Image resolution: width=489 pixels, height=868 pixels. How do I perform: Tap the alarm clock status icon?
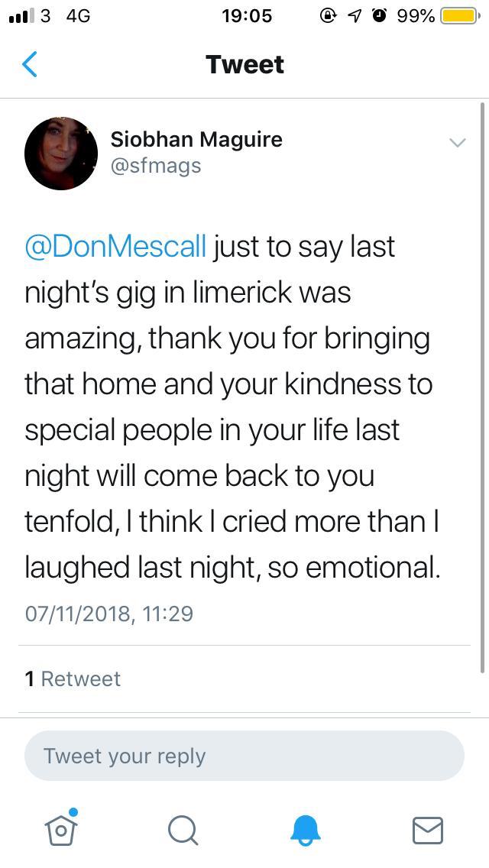tap(378, 16)
